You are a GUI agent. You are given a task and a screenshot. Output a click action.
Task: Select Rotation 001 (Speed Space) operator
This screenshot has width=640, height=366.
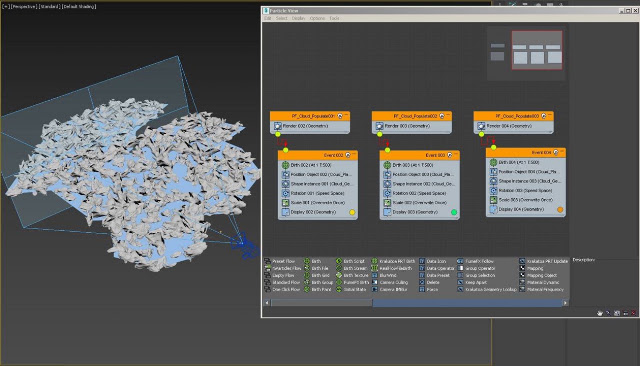pyautogui.click(x=318, y=193)
